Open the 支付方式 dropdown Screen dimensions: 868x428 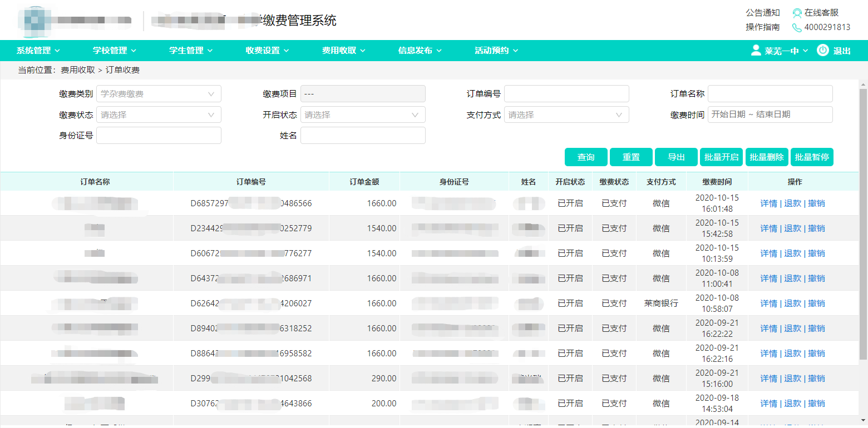(566, 115)
